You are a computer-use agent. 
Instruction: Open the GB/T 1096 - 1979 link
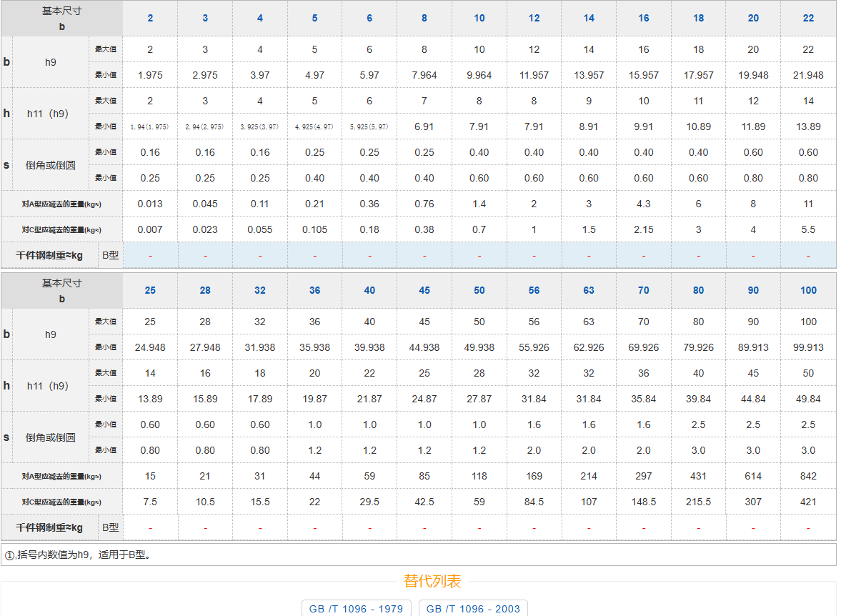[356, 609]
